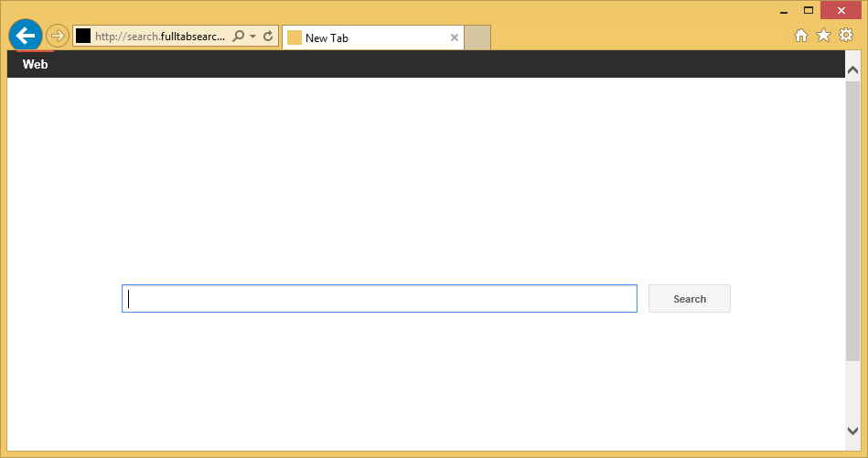Viewport: 868px width, 458px height.
Task: Close the New Tab tab
Action: pyautogui.click(x=454, y=37)
